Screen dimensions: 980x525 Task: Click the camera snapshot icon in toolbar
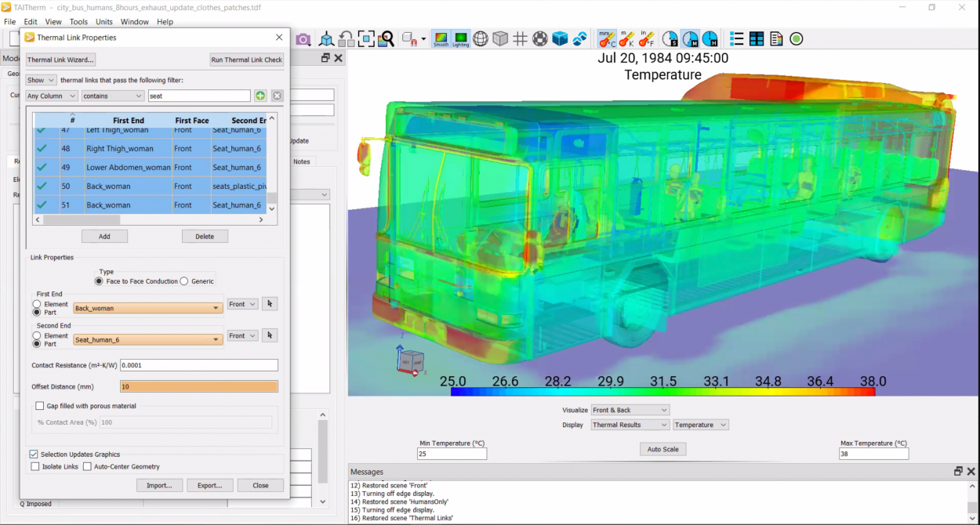click(303, 39)
